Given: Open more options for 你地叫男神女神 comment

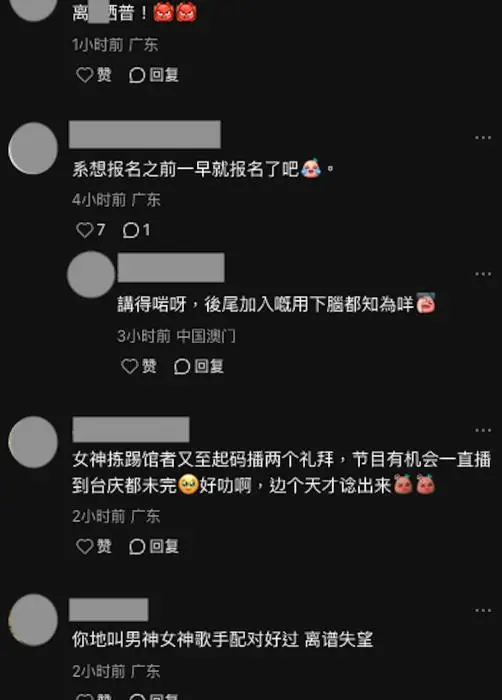Looking at the screenshot, I should tap(483, 610).
